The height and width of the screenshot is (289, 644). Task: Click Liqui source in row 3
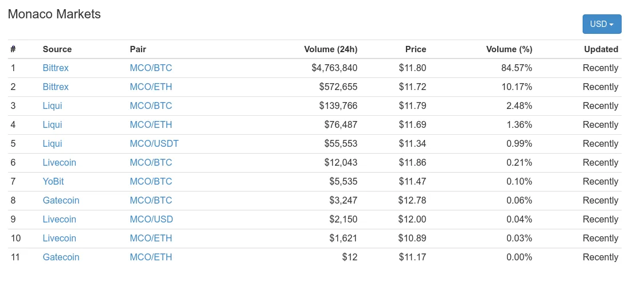point(52,106)
